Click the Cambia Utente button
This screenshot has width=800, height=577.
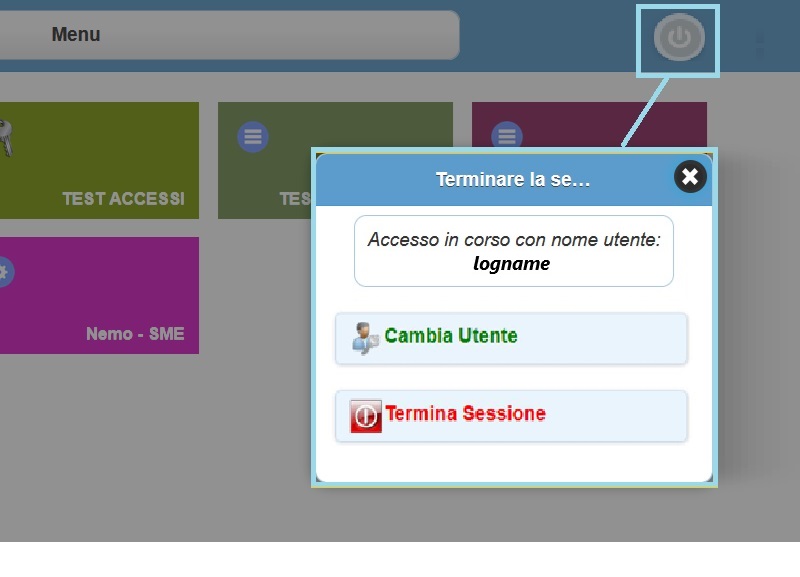coord(511,339)
